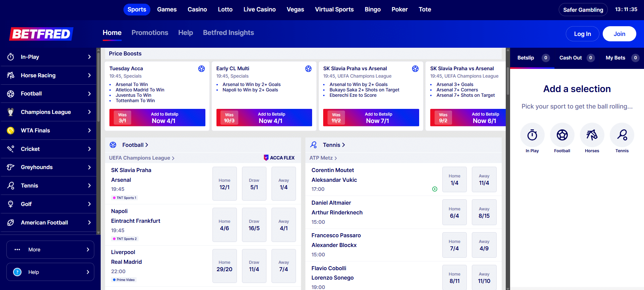
Task: Click the Golf icon in sidebar
Action: (x=11, y=204)
